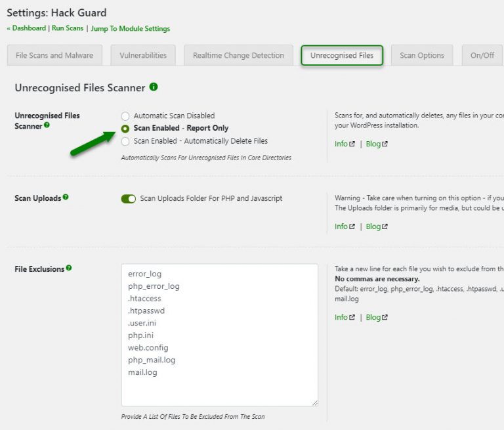504x430 pixels.
Task: Click web.config entry in exclusions
Action: 148,348
